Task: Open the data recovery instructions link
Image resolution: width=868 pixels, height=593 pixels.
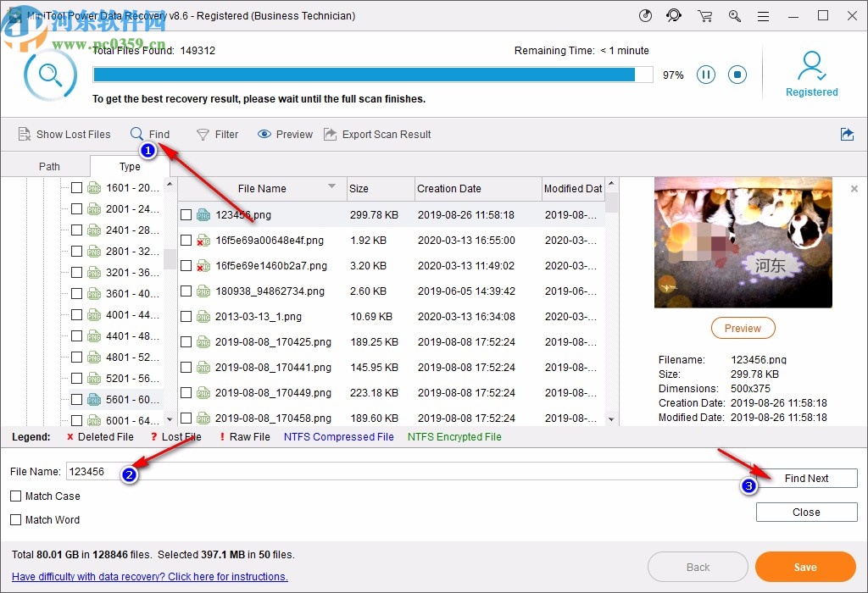Action: click(150, 577)
